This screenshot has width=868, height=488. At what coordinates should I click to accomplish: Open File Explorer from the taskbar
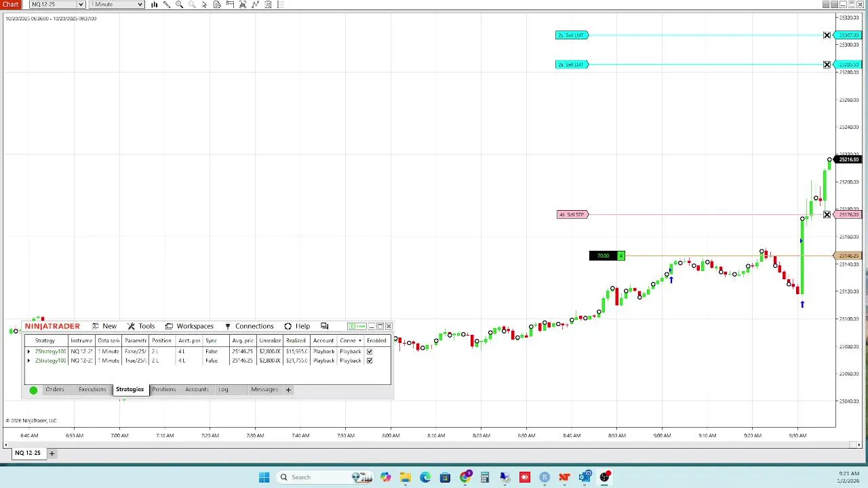pyautogui.click(x=406, y=477)
